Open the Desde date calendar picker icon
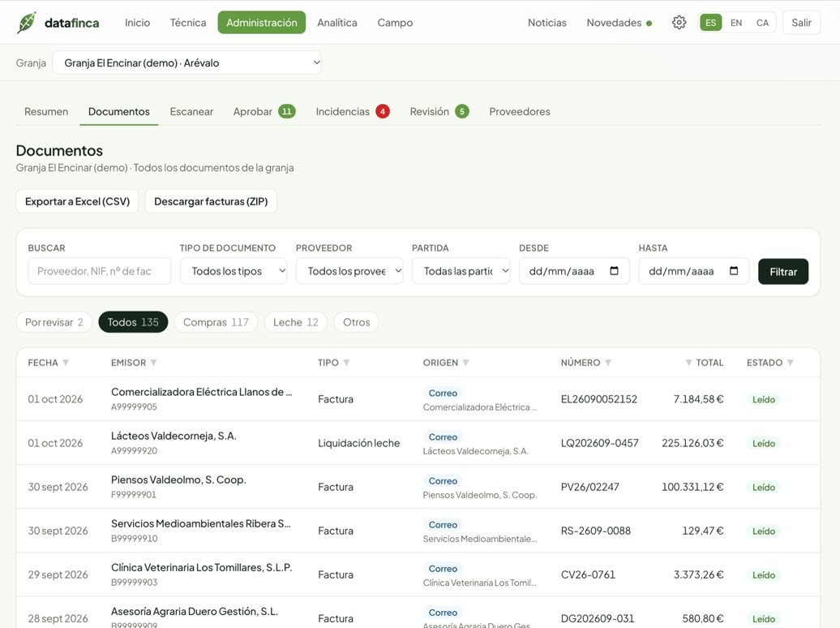 coord(614,271)
